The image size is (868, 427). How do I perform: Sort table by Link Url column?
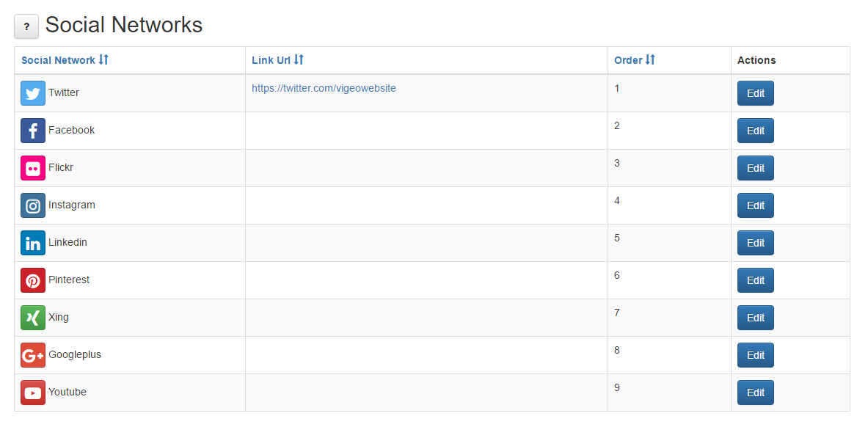pos(277,60)
